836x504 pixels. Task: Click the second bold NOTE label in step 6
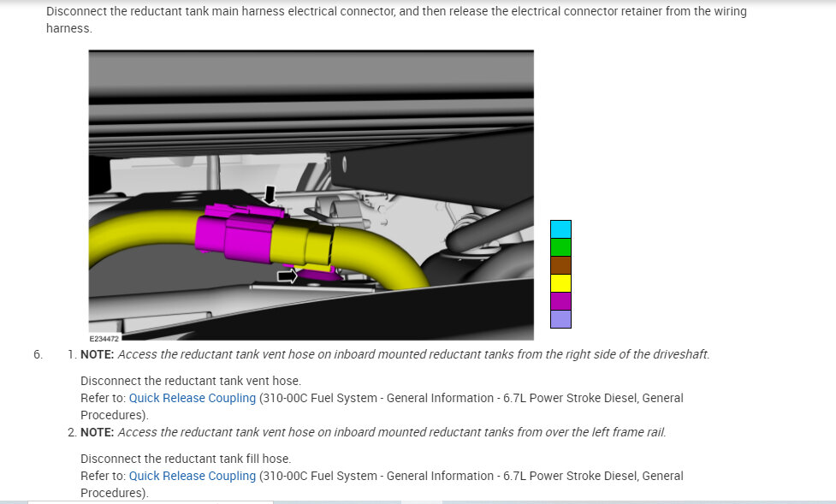point(97,432)
